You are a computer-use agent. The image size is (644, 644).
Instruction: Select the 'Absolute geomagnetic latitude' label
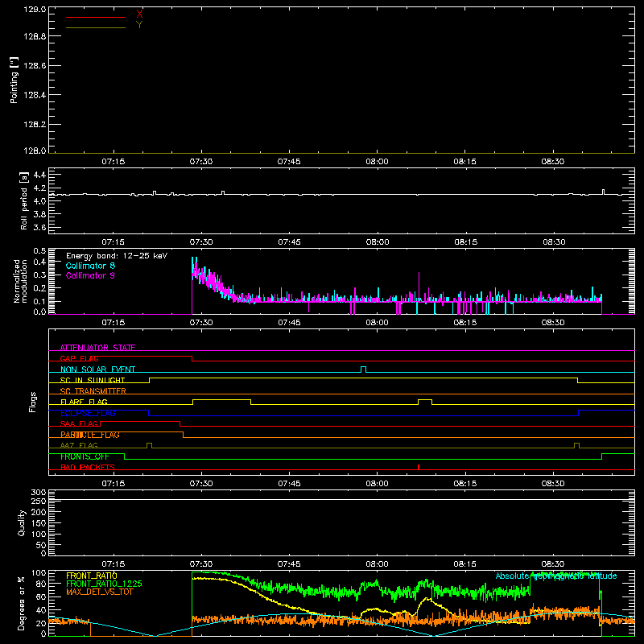(556, 576)
